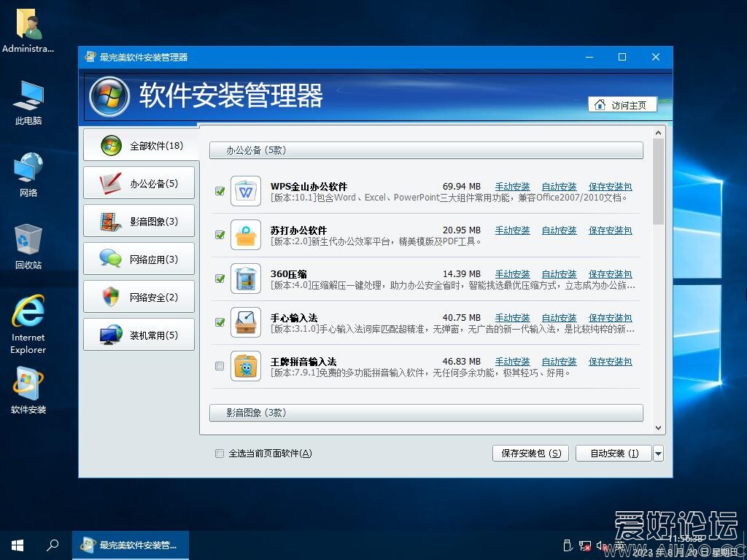
Task: Uncheck the WPS金山办公软件 checkbox
Action: coord(220,191)
